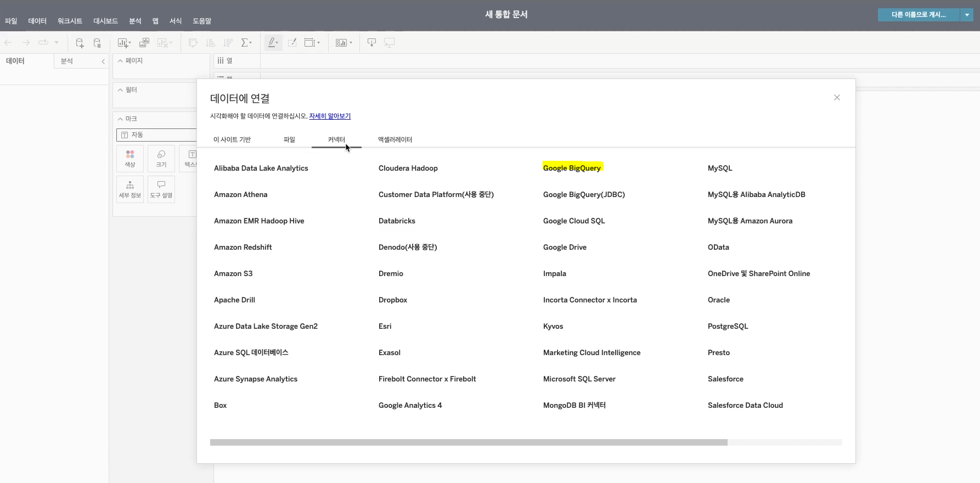Click the Presentation mode icon
Image resolution: width=980 pixels, height=483 pixels.
(x=389, y=42)
